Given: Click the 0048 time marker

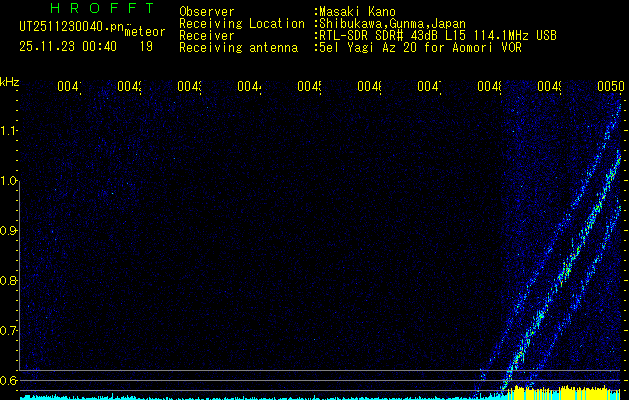Looking at the screenshot, I should 489,86.
